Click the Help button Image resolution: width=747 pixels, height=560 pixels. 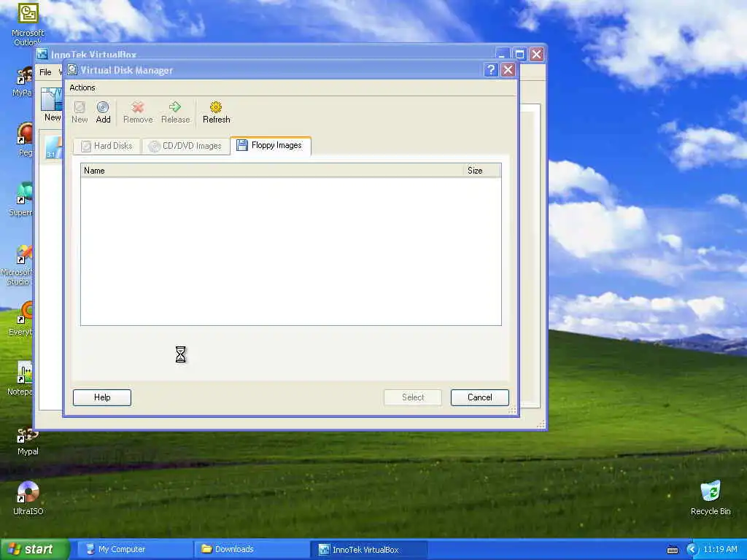[102, 397]
